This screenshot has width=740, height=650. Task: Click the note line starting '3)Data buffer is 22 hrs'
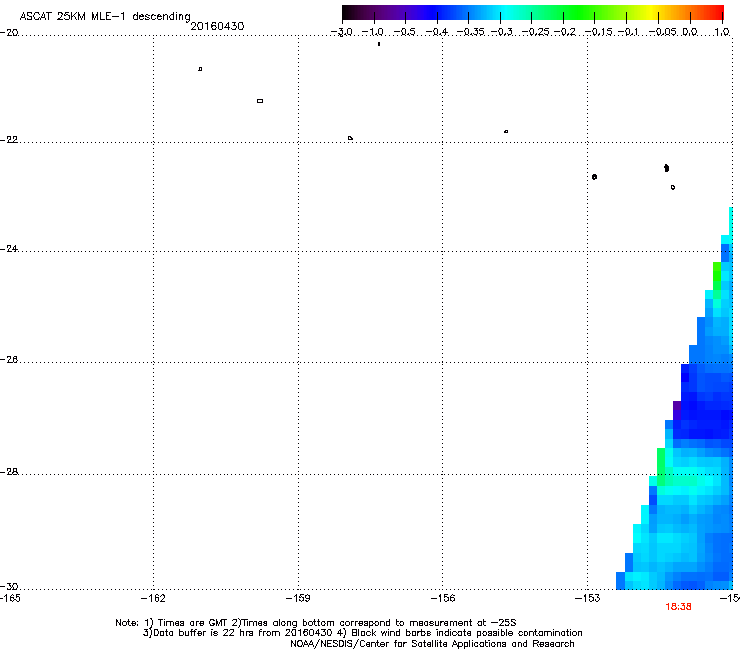coord(362,633)
